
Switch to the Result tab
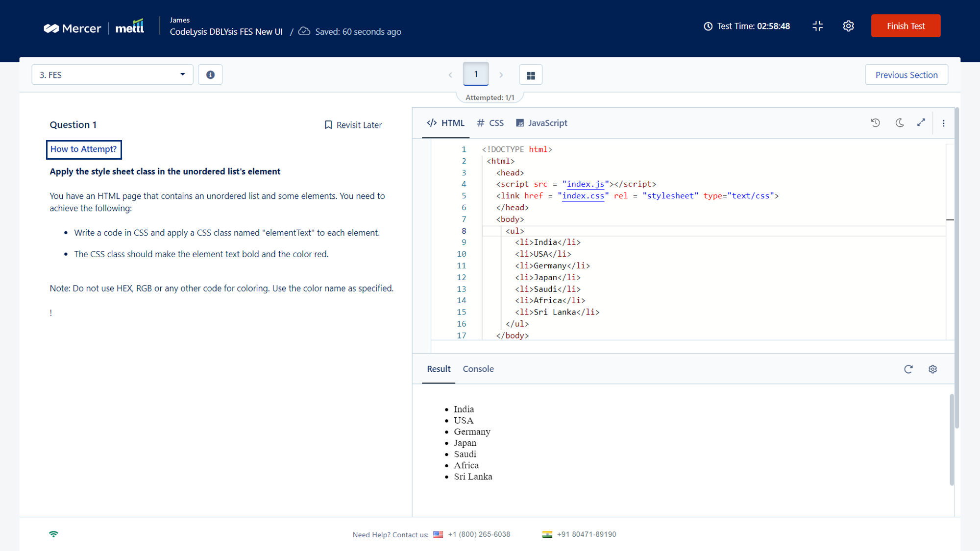439,369
